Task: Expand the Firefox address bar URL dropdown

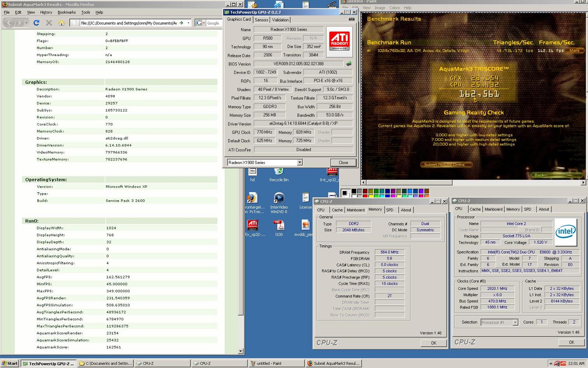Action: [188, 23]
